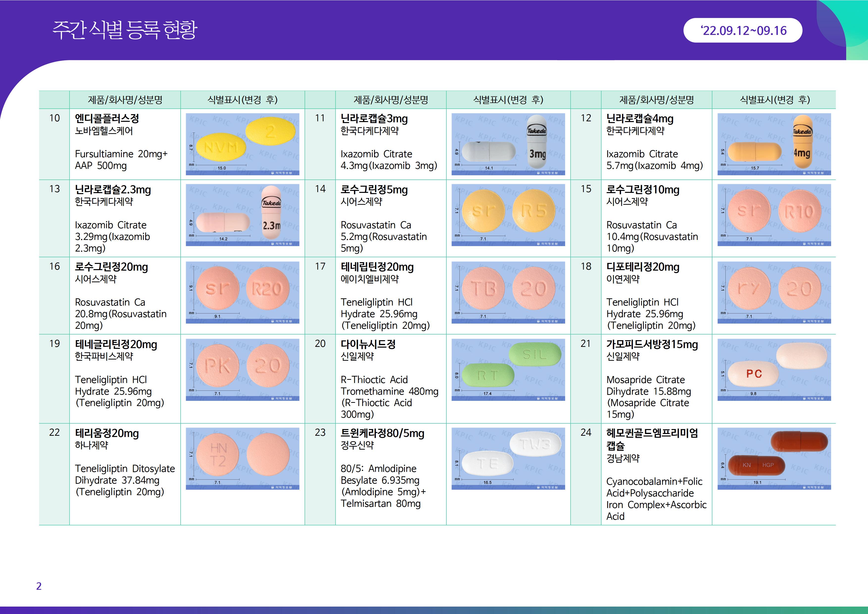Screen dimensions: 868x614
Task: Click product name 트윈케라정80/5mg
Action: pos(382,433)
